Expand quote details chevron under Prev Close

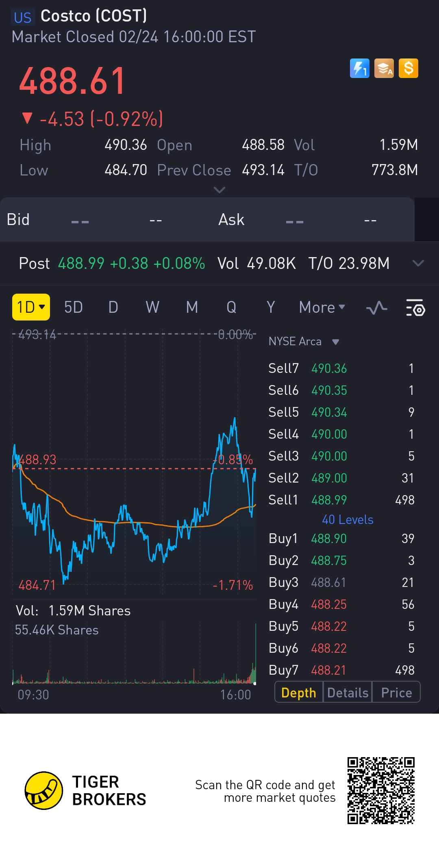[219, 190]
